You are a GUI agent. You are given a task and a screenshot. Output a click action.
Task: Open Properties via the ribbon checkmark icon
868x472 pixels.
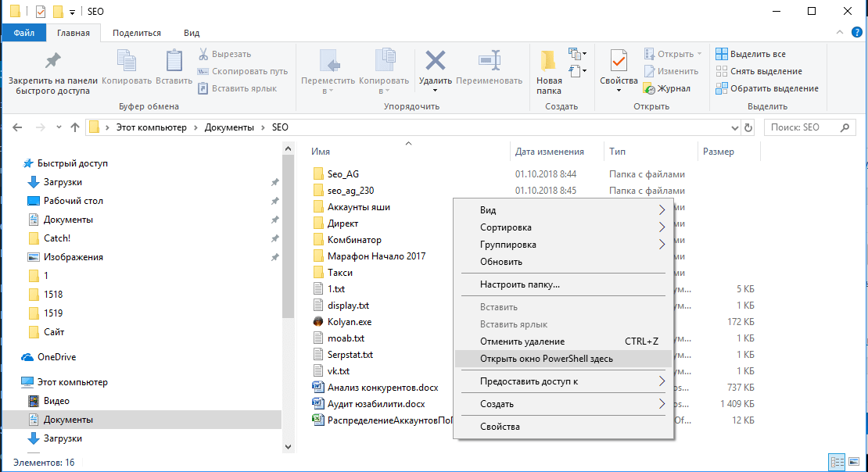[619, 62]
